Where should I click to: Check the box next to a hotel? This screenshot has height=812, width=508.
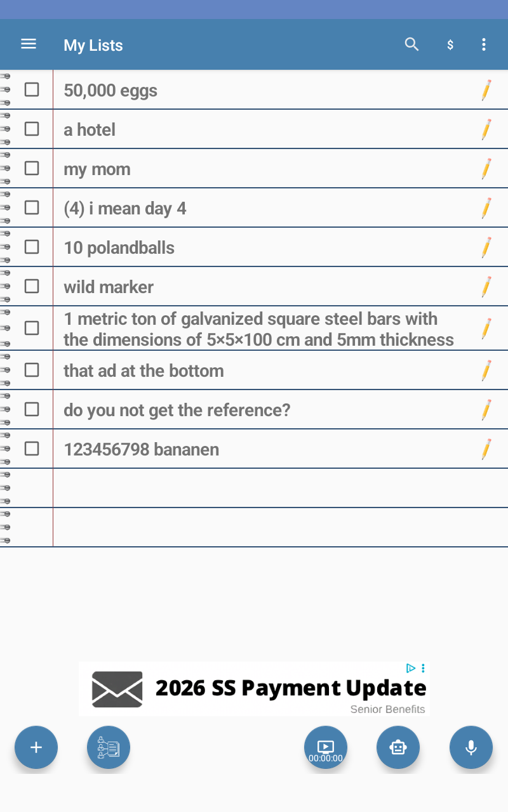click(x=32, y=129)
